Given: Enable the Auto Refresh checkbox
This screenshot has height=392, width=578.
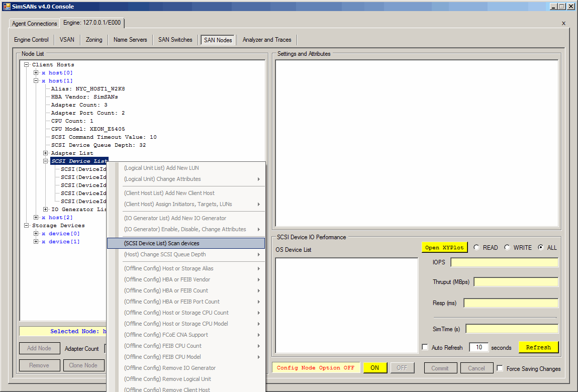Looking at the screenshot, I should 425,347.
